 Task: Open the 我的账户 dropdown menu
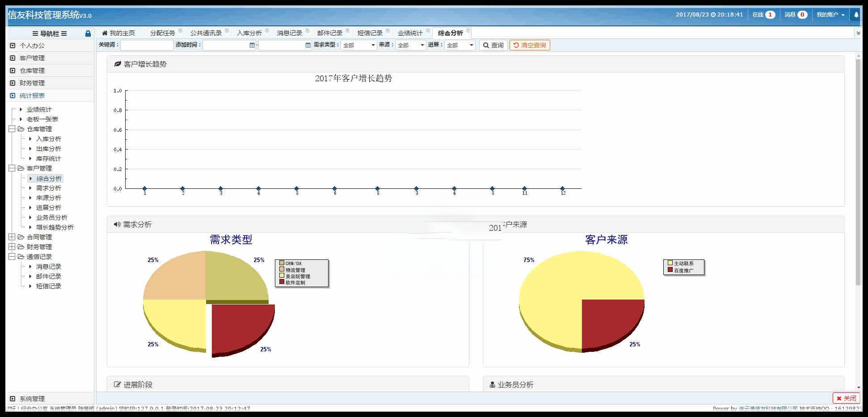[830, 15]
